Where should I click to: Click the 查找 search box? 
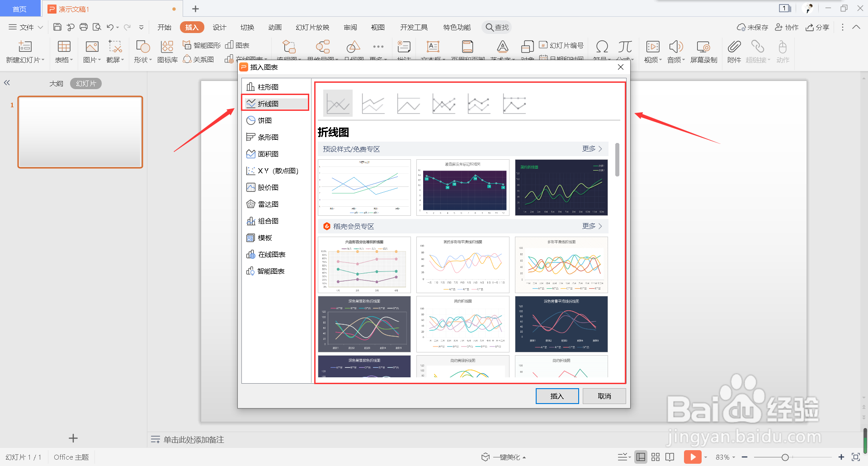coord(497,27)
